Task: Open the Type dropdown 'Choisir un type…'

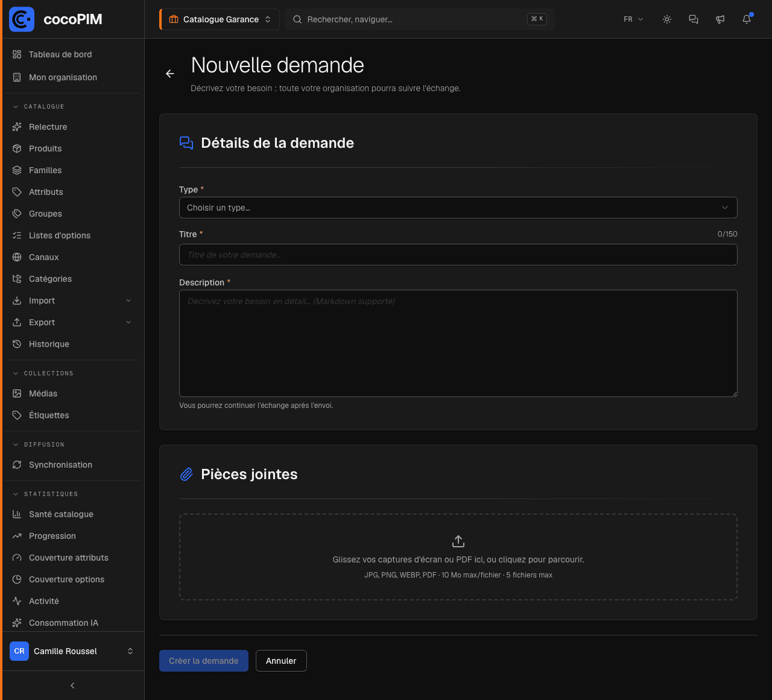Action: tap(458, 208)
